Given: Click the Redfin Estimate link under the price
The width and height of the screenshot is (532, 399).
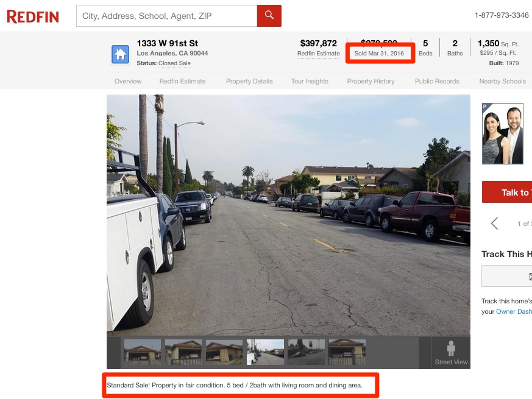Looking at the screenshot, I should click(x=319, y=53).
